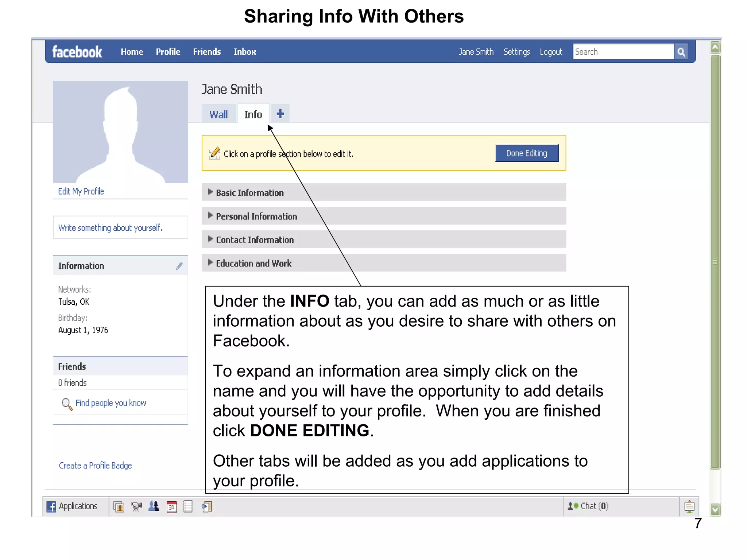Click the magnifier beside Find people
Screen dimensions: 747x560
(67, 404)
